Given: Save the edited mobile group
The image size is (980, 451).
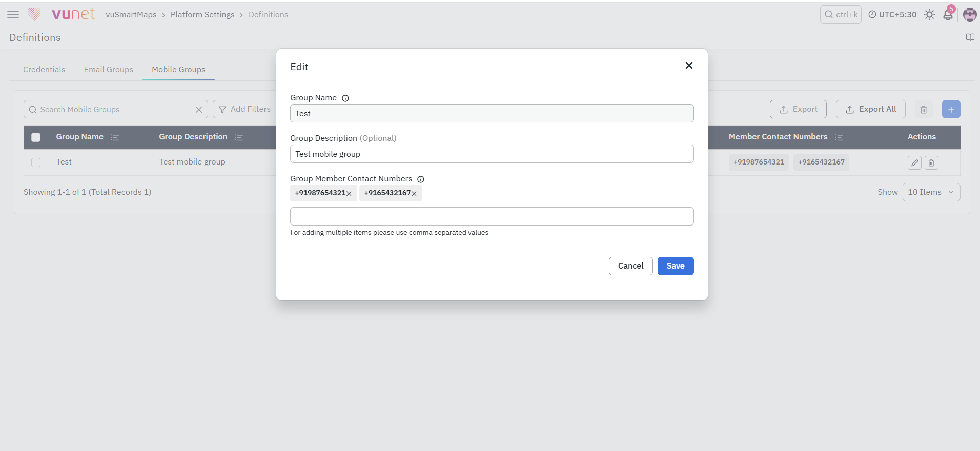Looking at the screenshot, I should (676, 266).
